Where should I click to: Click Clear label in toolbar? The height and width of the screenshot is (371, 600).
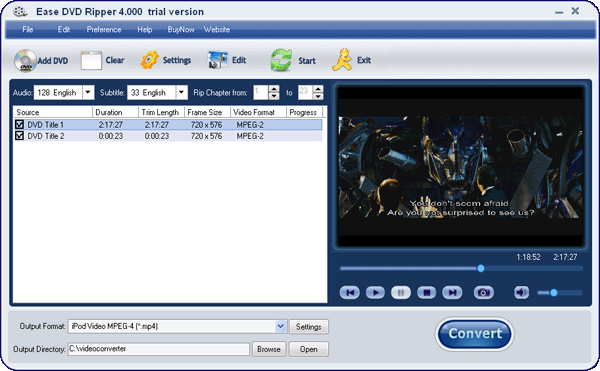point(115,60)
